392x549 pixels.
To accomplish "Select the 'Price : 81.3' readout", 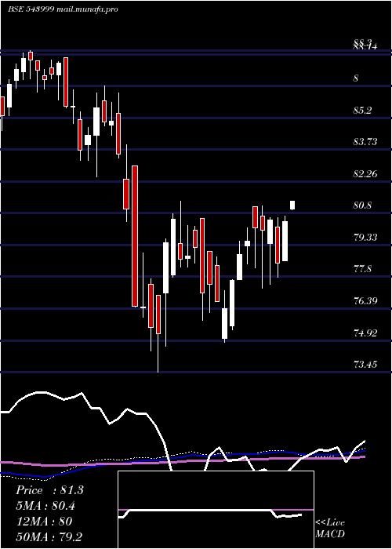I will coord(49,490).
